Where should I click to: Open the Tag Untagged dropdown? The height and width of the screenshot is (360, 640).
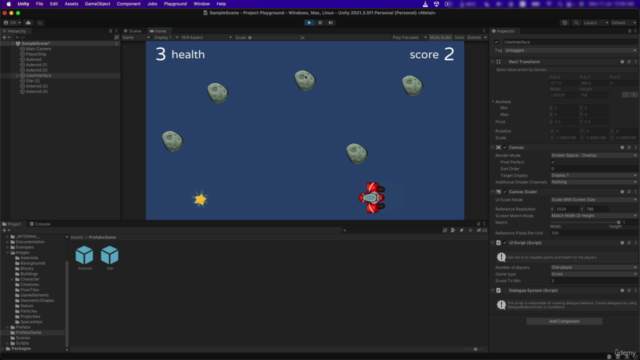click(x=571, y=51)
